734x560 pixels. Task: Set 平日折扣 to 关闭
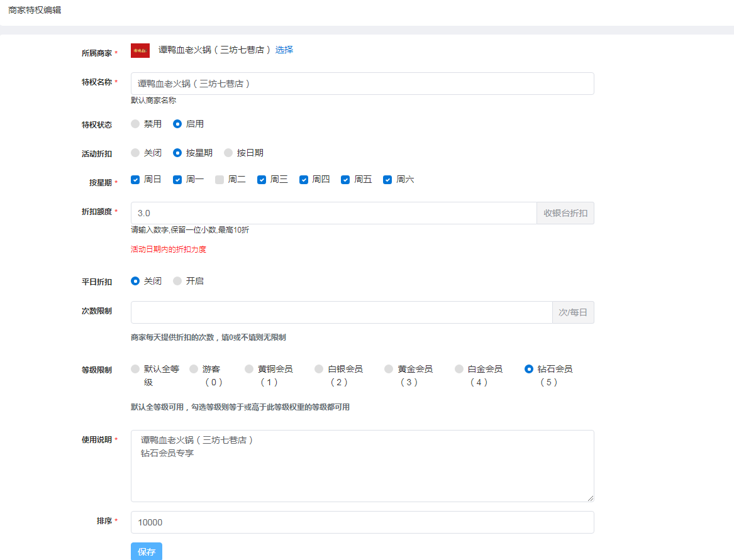135,281
